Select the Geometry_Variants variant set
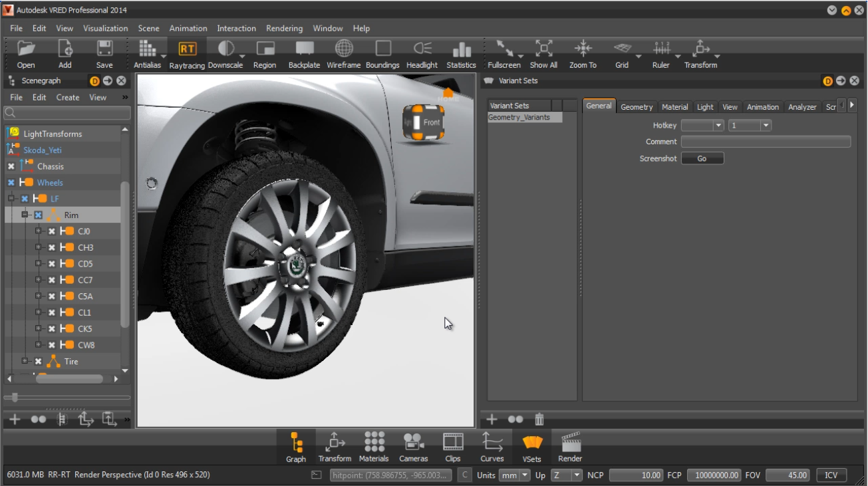This screenshot has height=486, width=868. [525, 118]
